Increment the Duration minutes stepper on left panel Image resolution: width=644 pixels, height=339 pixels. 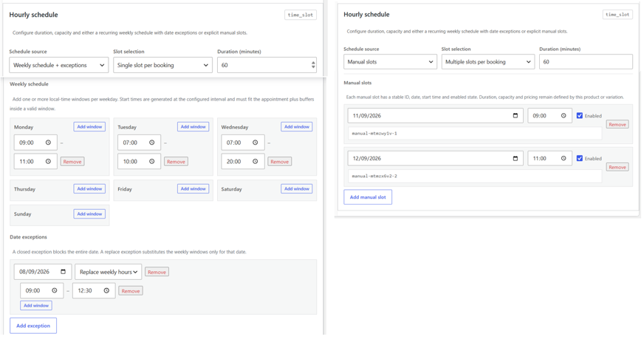coord(313,63)
